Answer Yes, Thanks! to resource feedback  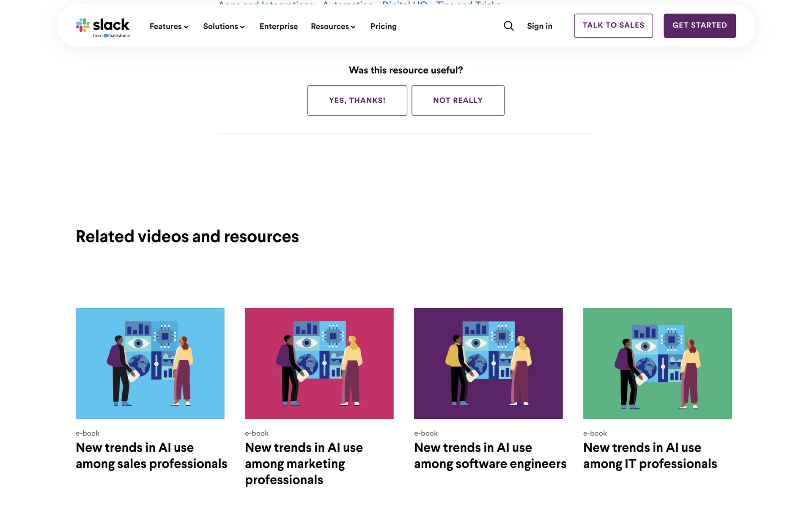tap(357, 100)
